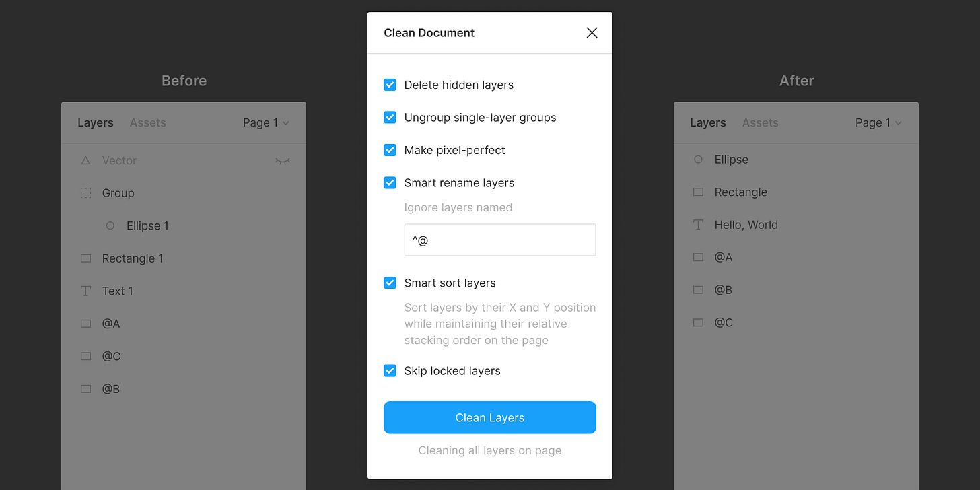
Task: Select @C layer name in After panel
Action: pos(724,322)
